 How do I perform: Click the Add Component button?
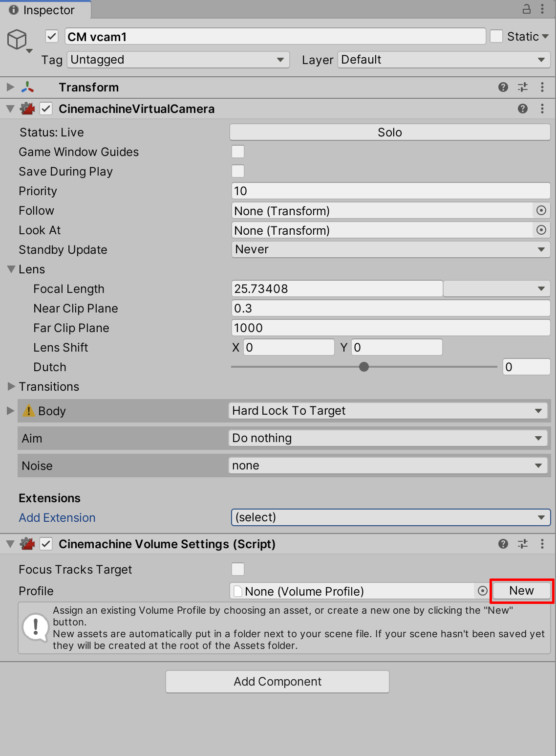coord(278,681)
